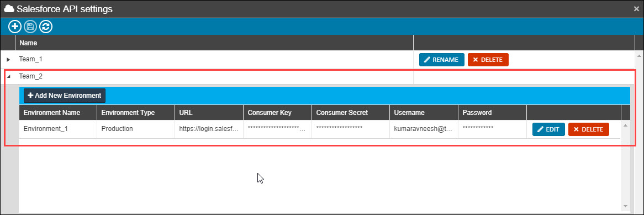Click the Environment Name column header
The width and height of the screenshot is (644, 215).
(58, 112)
